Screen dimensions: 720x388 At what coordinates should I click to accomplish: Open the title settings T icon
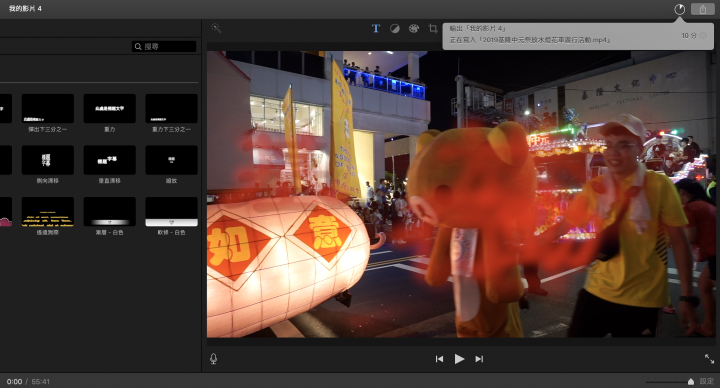[376, 28]
